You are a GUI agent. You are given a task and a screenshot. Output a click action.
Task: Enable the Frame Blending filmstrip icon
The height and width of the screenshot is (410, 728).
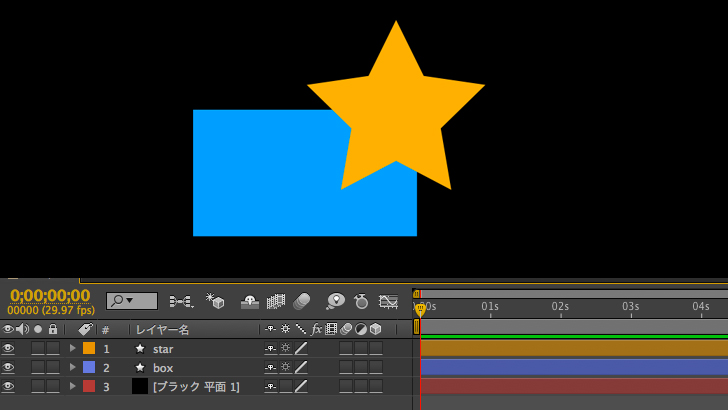pos(276,301)
